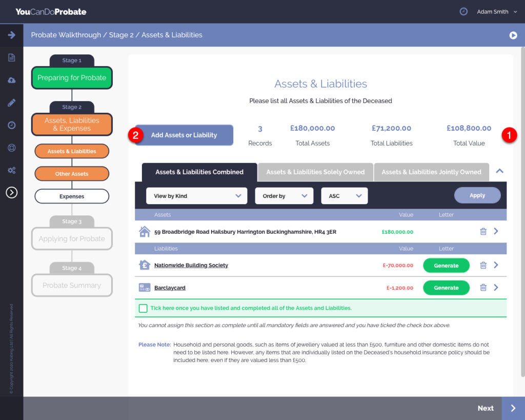Image resolution: width=525 pixels, height=420 pixels.
Task: Open the Order by dropdown
Action: pos(284,196)
